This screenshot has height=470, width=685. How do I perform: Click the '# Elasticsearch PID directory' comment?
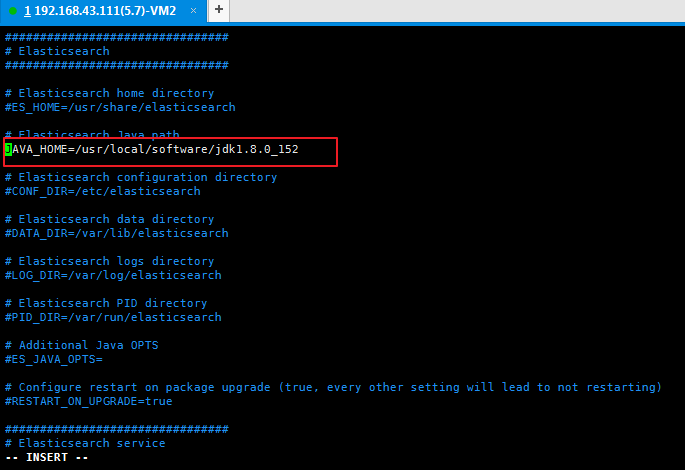pyautogui.click(x=106, y=303)
